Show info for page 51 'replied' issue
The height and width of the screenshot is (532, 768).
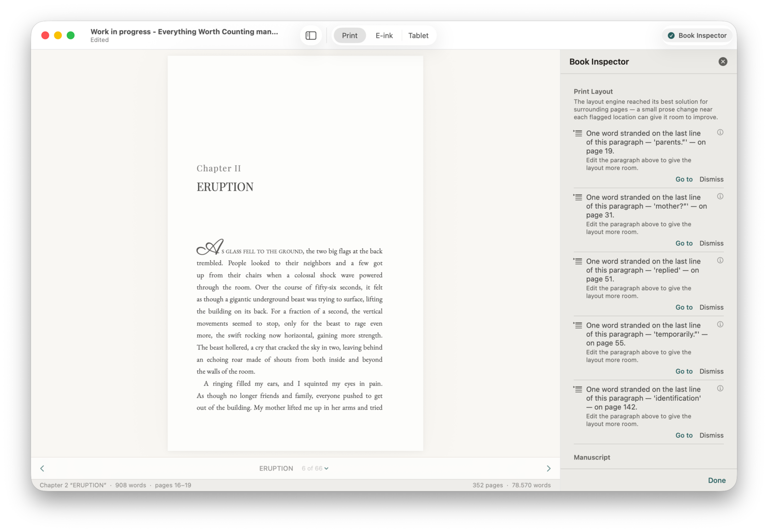pos(720,260)
